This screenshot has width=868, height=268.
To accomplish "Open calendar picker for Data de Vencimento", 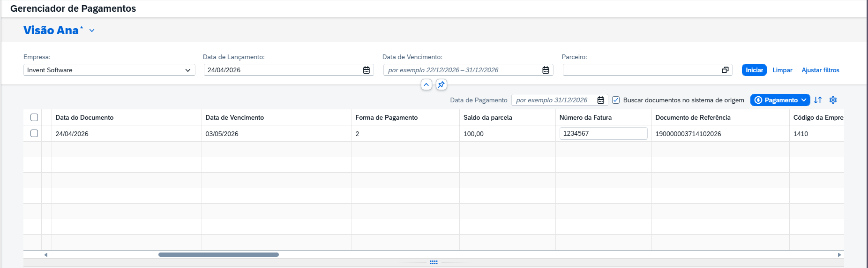I will pos(546,70).
